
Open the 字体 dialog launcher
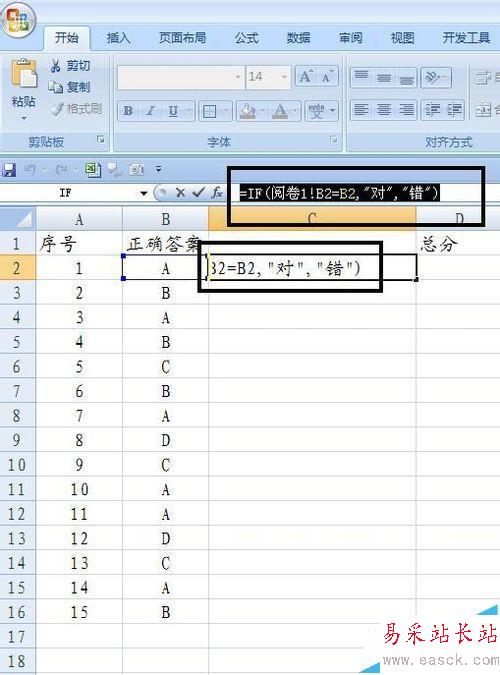click(333, 139)
